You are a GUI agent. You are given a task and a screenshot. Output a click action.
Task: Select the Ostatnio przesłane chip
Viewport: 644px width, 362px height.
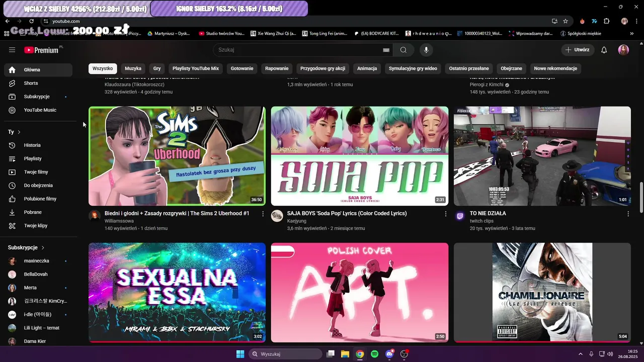469,68
